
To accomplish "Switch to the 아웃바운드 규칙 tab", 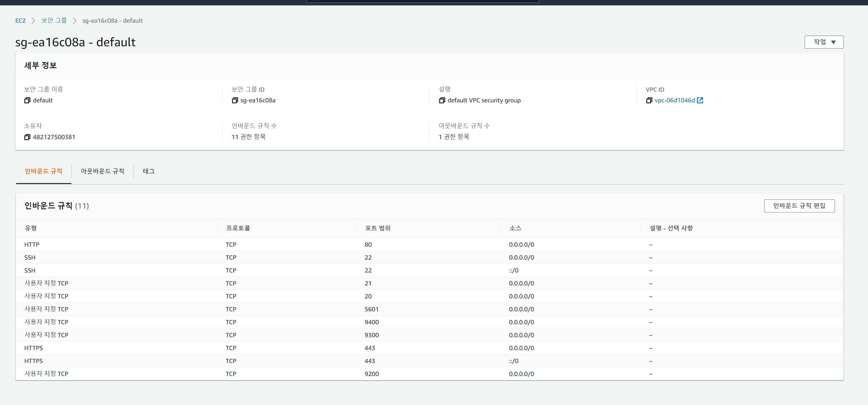I will [102, 171].
